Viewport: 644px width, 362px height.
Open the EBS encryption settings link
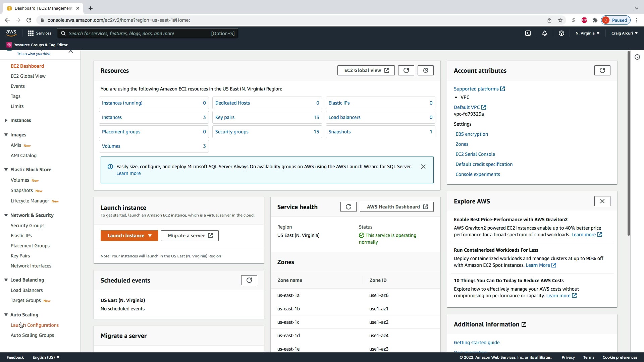tap(472, 134)
